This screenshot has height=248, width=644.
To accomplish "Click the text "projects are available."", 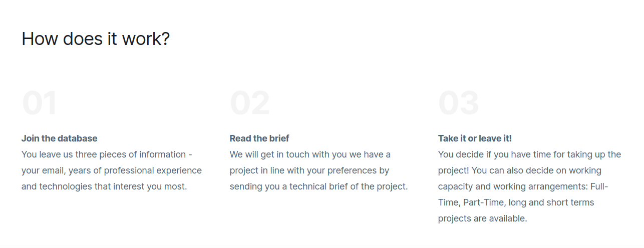I will pos(482,218).
